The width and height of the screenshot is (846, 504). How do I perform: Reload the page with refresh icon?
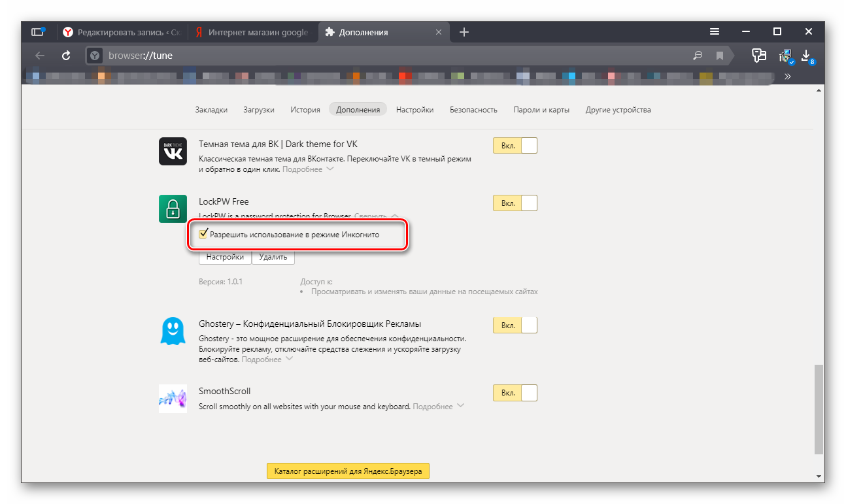pos(66,56)
